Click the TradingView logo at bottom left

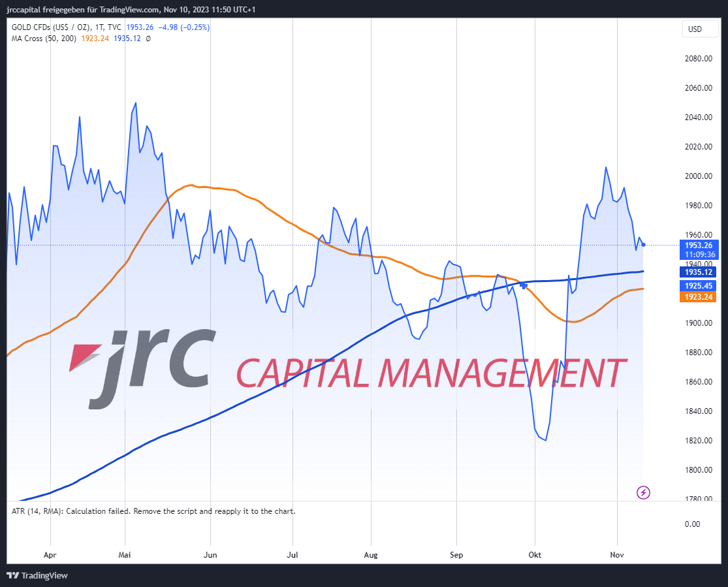click(x=37, y=575)
